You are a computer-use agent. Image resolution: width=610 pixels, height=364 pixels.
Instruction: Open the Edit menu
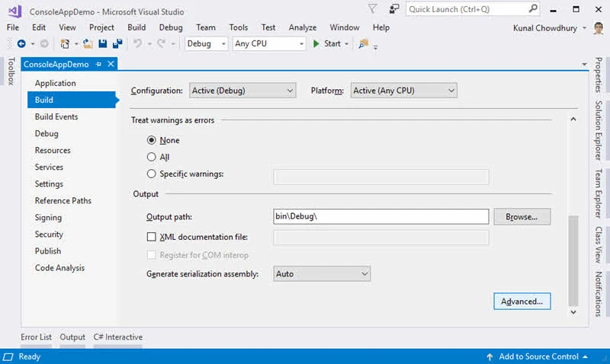coord(39,27)
